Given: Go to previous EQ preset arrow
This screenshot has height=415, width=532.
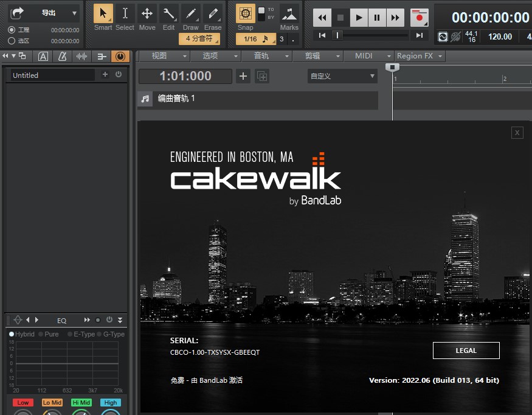Looking at the screenshot, I should [28, 320].
